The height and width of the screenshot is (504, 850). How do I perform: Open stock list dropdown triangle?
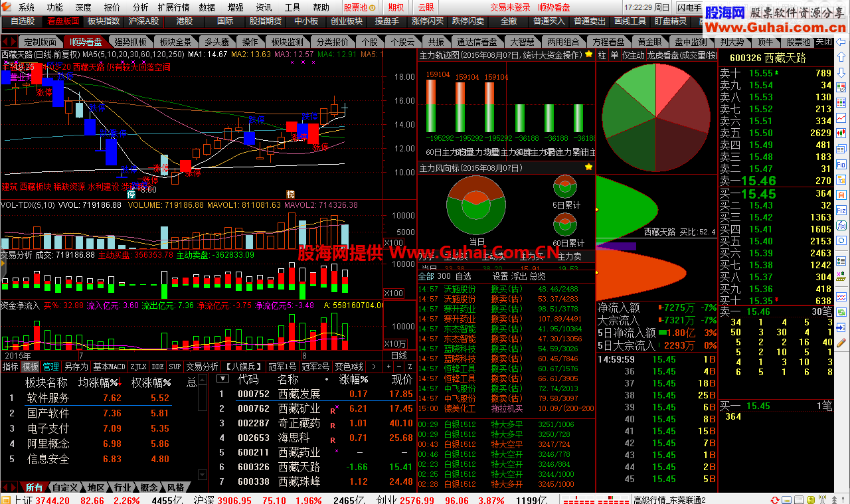(223, 379)
